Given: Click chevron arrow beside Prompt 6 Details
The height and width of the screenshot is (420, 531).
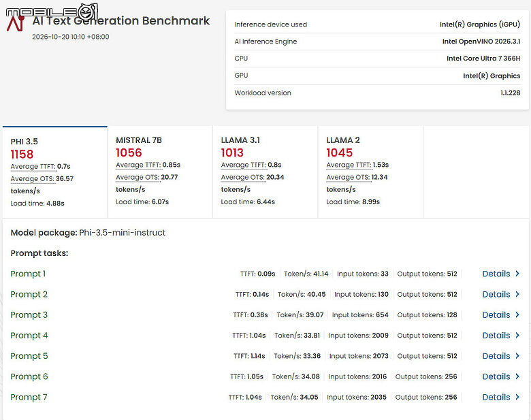Looking at the screenshot, I should (x=517, y=376).
